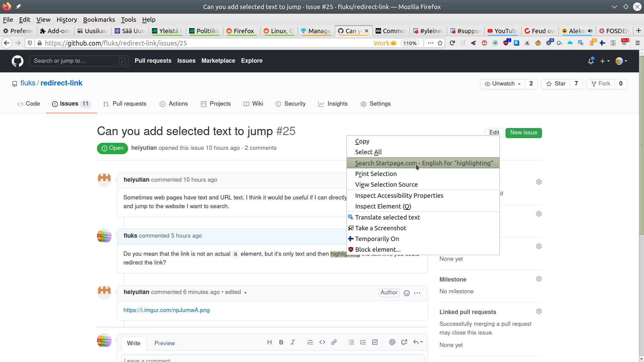644x362 pixels.
Task: Insert a link using the chain icon
Action: click(334, 342)
